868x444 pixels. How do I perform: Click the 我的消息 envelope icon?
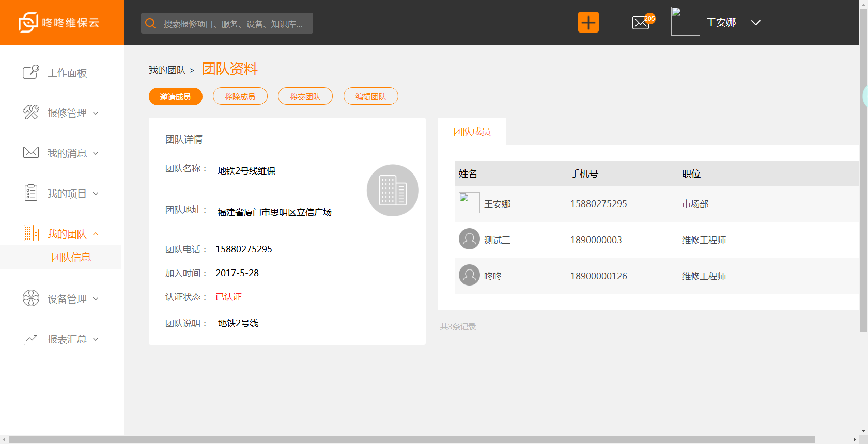tap(31, 152)
